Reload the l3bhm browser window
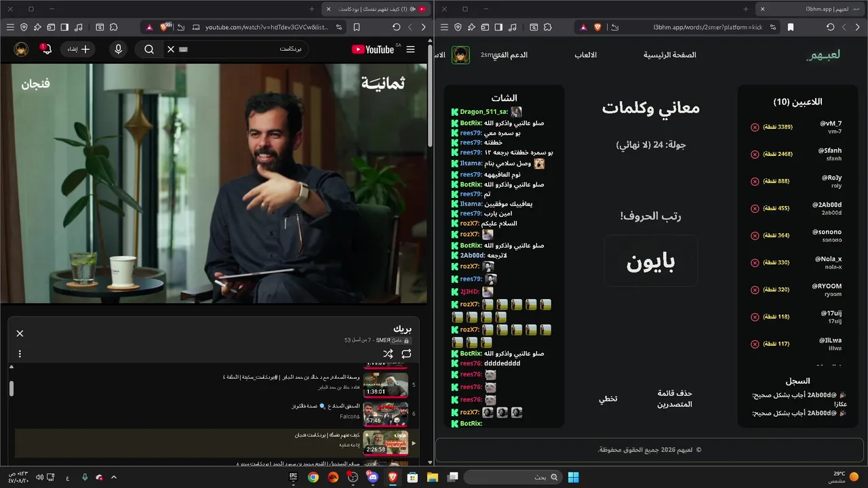This screenshot has height=488, width=868. point(831,27)
